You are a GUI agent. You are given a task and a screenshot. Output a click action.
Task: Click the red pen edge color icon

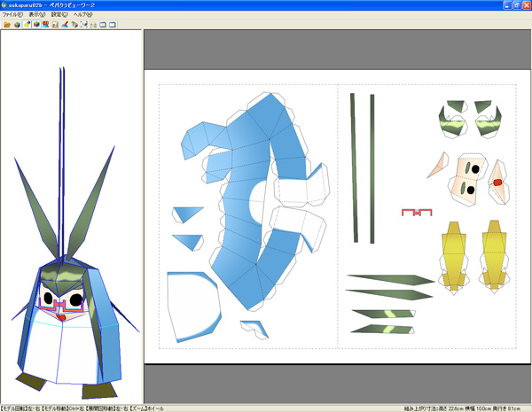(x=65, y=25)
